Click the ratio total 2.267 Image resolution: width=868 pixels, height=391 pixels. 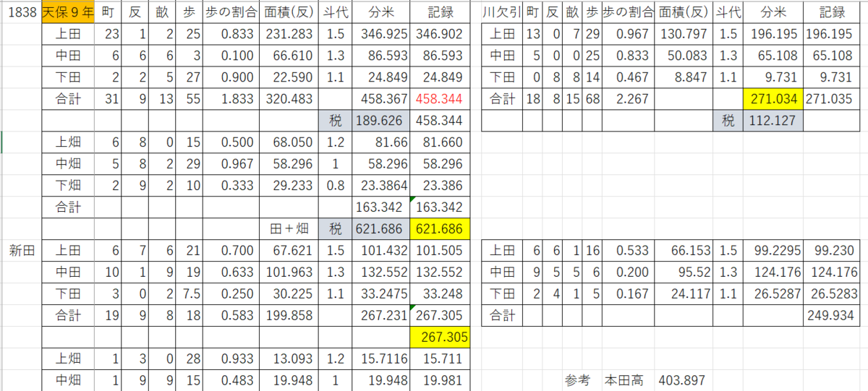point(628,98)
